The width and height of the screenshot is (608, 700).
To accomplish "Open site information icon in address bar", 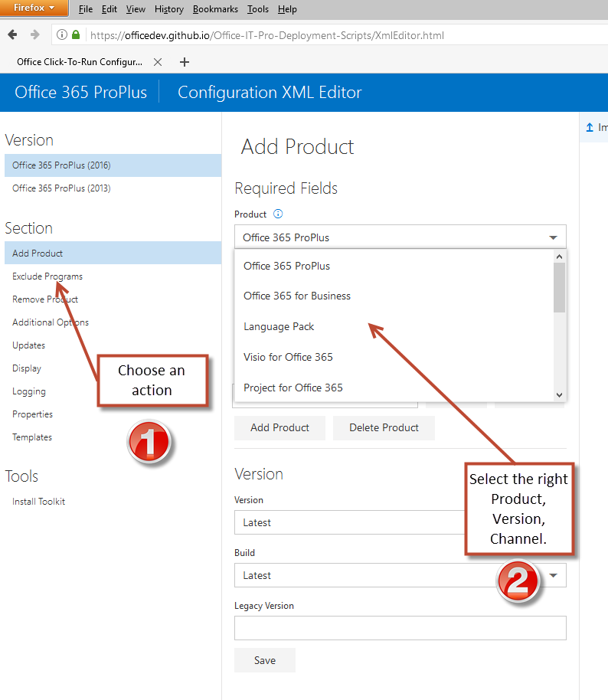I will (62, 34).
